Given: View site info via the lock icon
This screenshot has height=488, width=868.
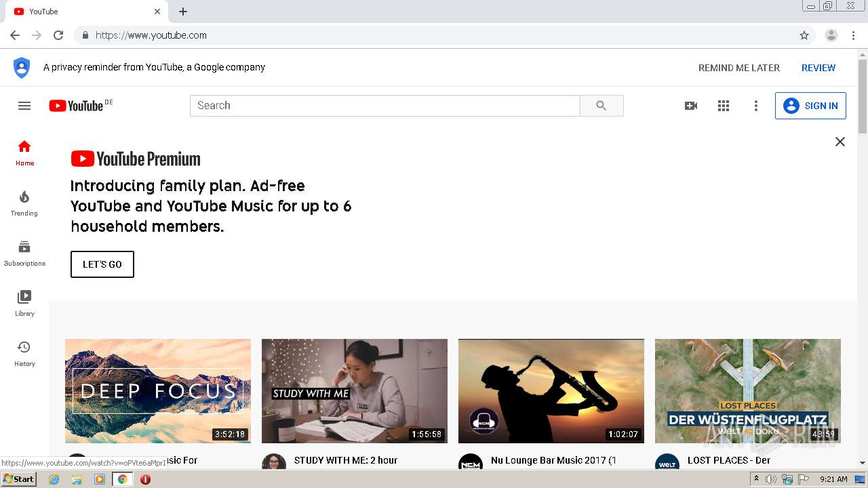Looking at the screenshot, I should [x=85, y=35].
